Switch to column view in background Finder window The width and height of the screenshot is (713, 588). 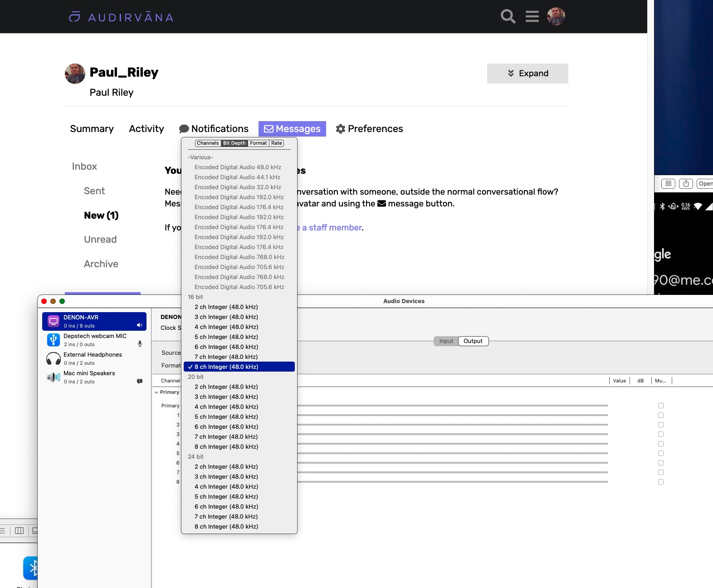coord(19,530)
